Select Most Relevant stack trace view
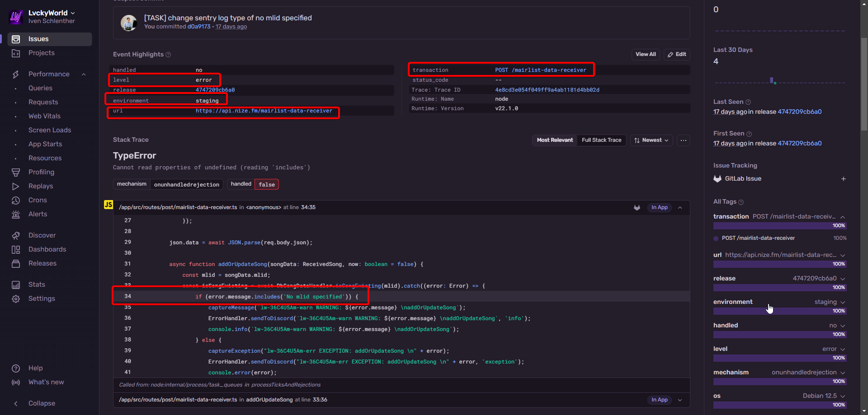This screenshot has width=868, height=415. tap(555, 140)
